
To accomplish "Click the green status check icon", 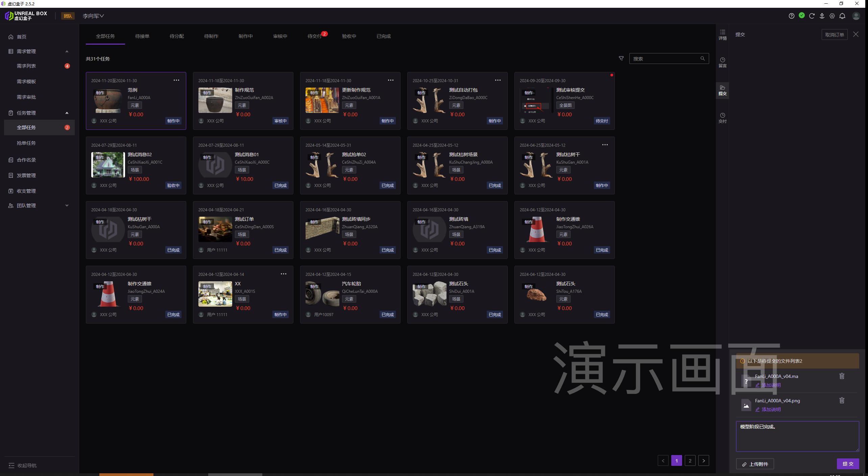I will tap(801, 16).
